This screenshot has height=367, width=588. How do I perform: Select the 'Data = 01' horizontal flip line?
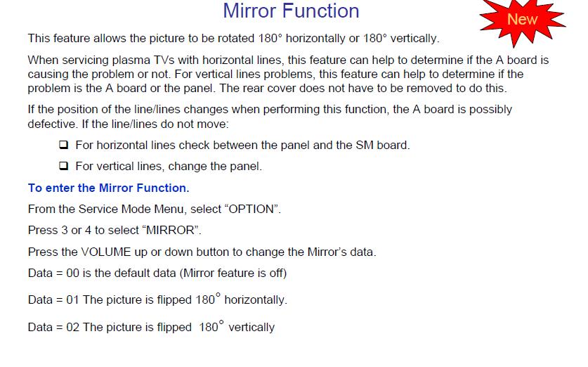pyautogui.click(x=157, y=300)
